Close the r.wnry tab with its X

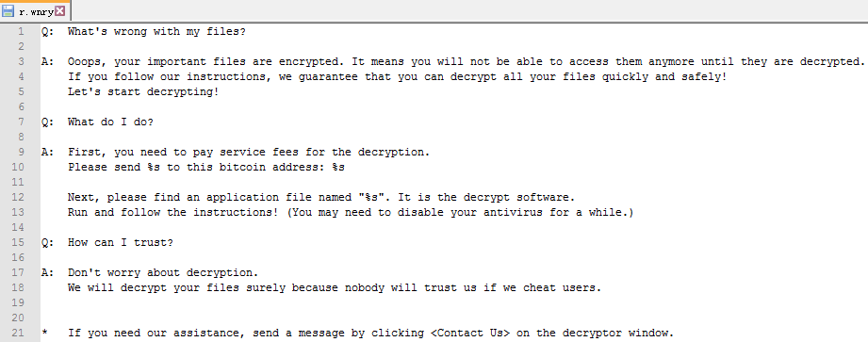[x=59, y=10]
